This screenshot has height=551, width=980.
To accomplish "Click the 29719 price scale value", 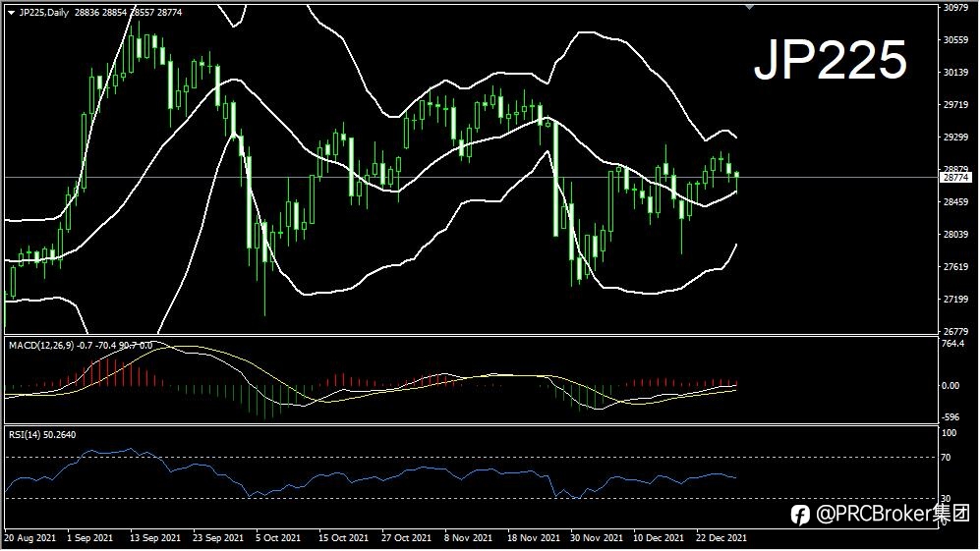I will pos(955,105).
